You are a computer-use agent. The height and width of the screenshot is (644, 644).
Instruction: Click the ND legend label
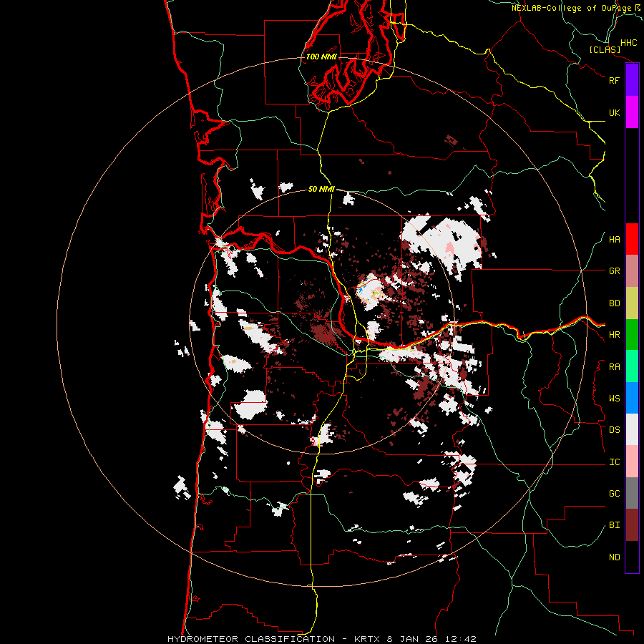(x=615, y=557)
